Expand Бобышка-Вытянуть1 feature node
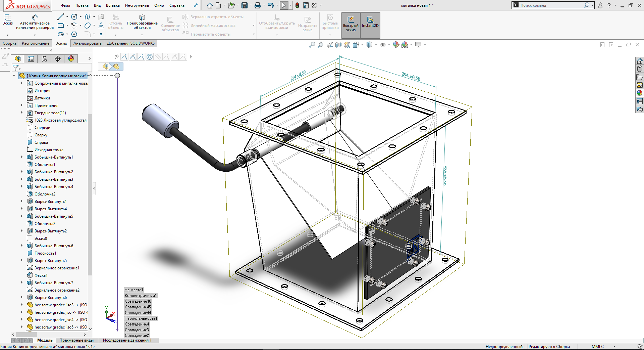Image resolution: width=644 pixels, height=350 pixels. 22,157
